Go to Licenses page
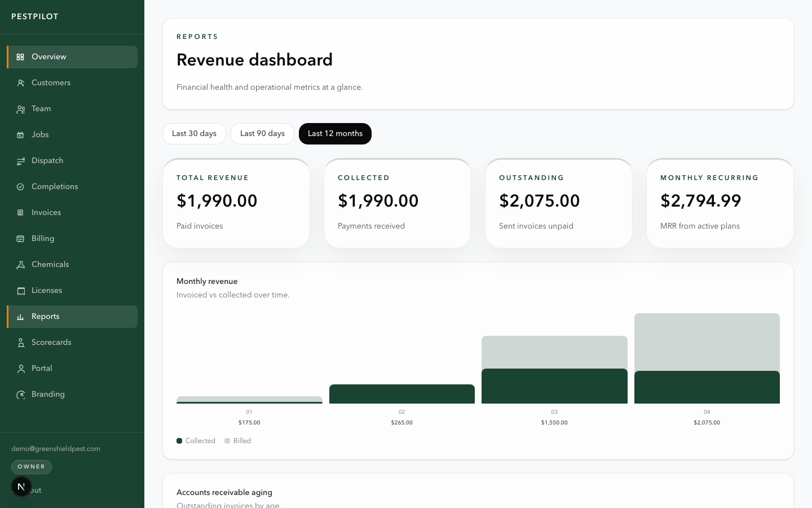The height and width of the screenshot is (508, 812). pyautogui.click(x=72, y=291)
